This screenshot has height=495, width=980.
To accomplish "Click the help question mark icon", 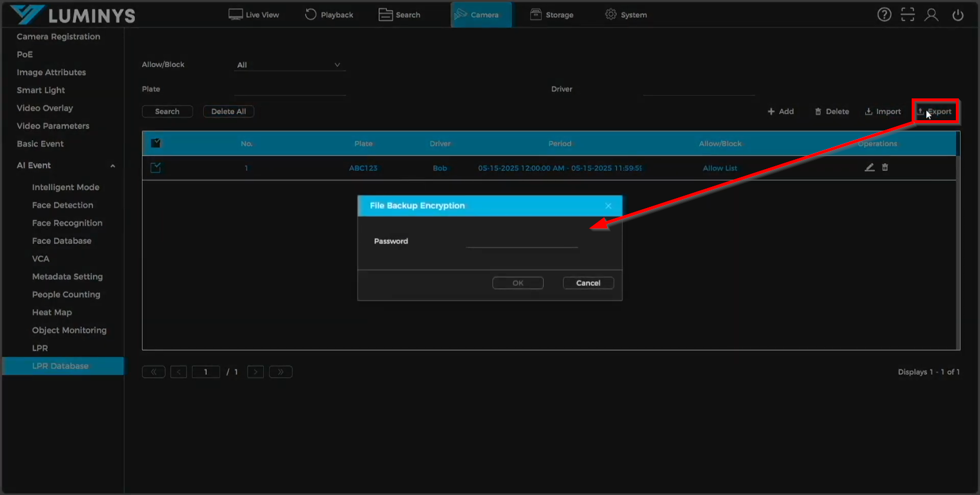I will point(884,15).
